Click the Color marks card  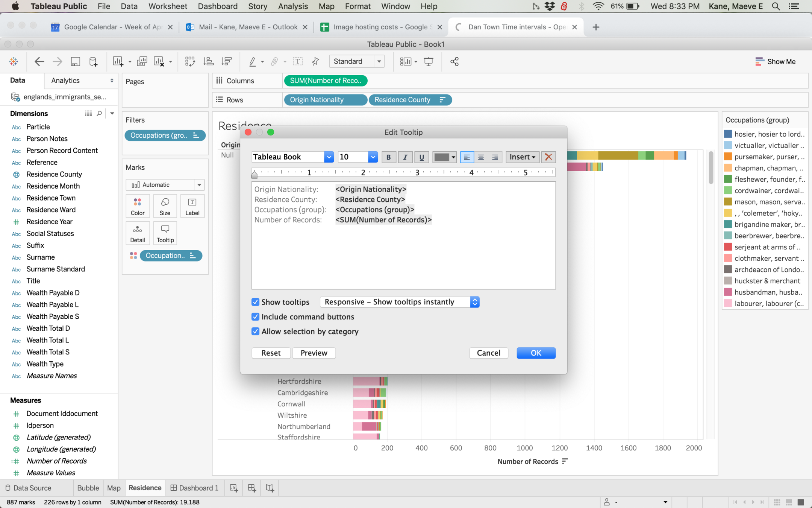(138, 206)
